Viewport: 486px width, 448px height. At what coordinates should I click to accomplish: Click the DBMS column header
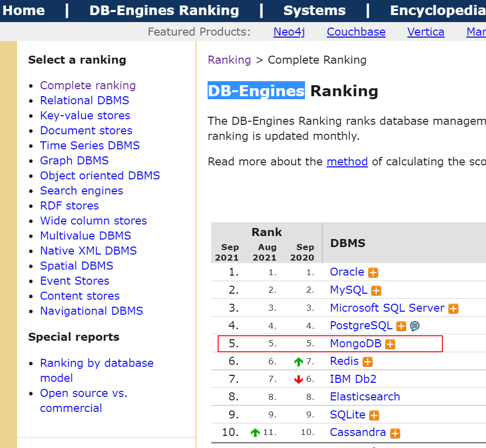tap(348, 244)
